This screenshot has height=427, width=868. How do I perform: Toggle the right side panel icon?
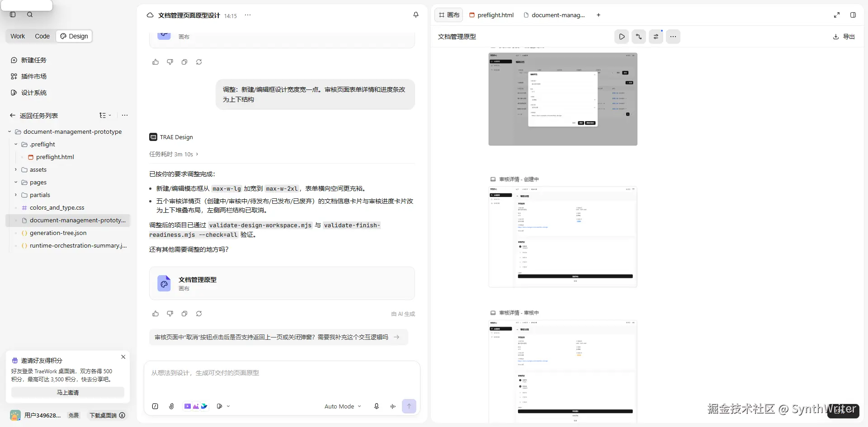pyautogui.click(x=853, y=15)
